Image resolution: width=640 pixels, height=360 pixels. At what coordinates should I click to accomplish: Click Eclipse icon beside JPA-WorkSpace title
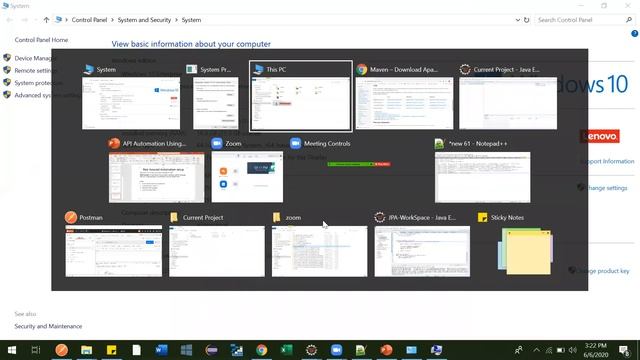[x=380, y=218]
